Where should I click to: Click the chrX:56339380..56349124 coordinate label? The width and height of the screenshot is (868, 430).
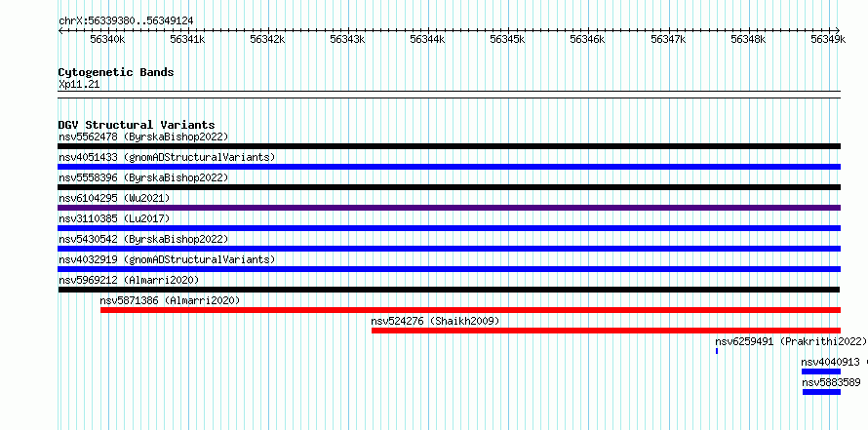[x=126, y=21]
